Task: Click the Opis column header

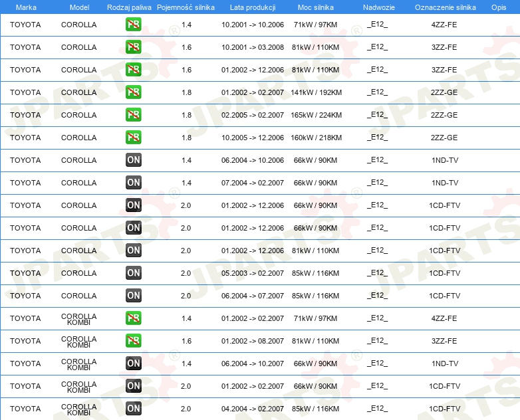Action: pos(499,7)
